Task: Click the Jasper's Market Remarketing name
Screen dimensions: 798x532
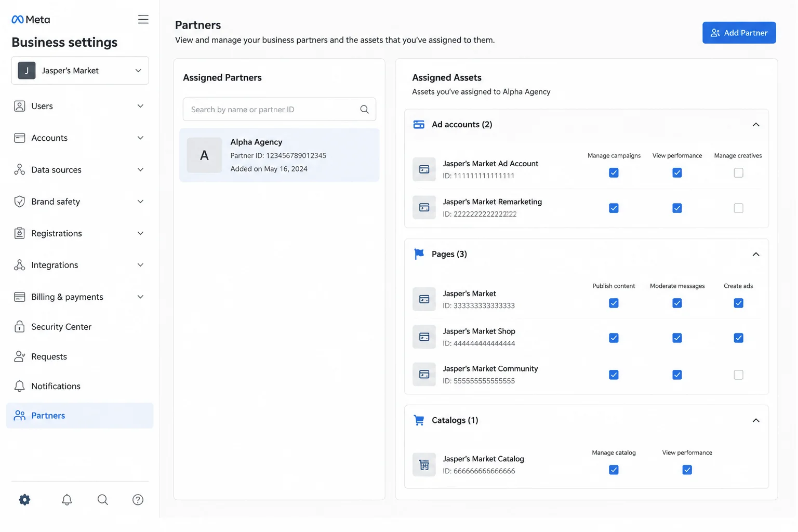Action: pyautogui.click(x=492, y=202)
